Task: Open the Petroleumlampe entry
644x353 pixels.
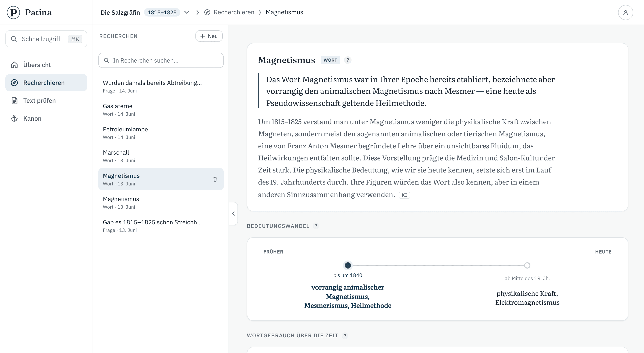Action: pyautogui.click(x=161, y=133)
